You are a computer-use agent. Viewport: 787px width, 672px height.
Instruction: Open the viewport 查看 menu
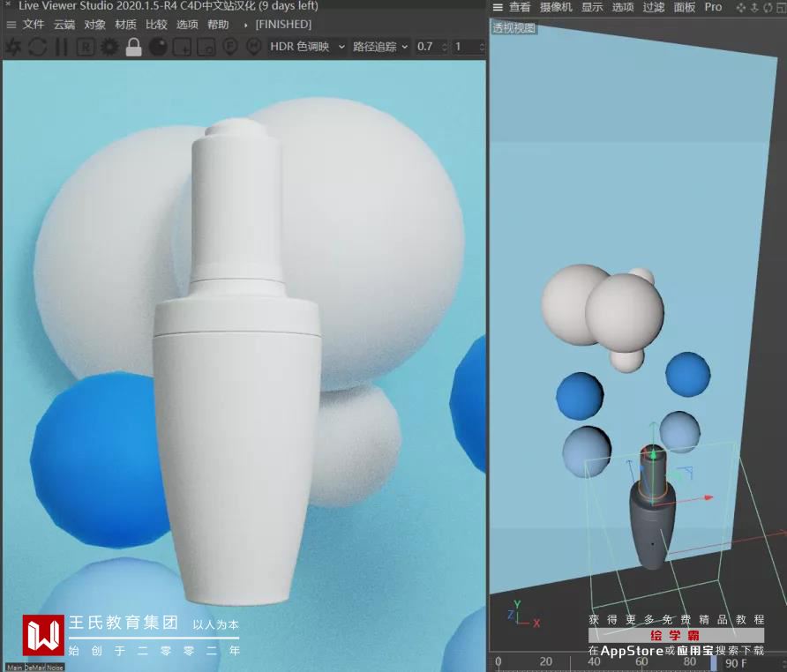pos(520,7)
